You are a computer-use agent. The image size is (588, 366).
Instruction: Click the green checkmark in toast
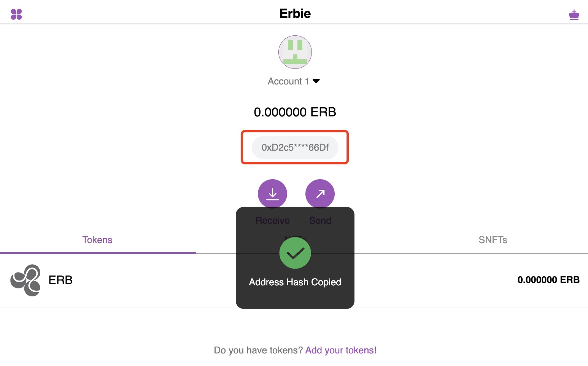295,253
